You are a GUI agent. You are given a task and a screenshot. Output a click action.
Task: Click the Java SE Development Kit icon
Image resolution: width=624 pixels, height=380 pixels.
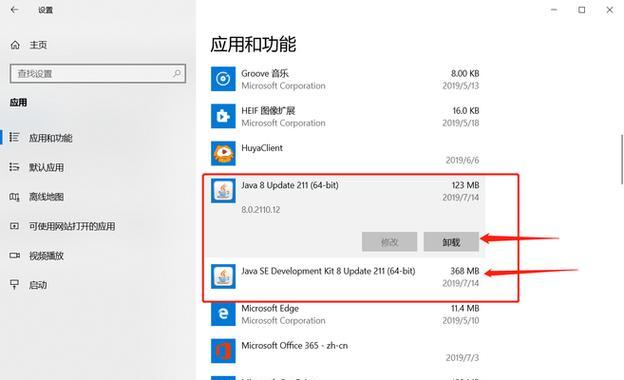(x=223, y=276)
